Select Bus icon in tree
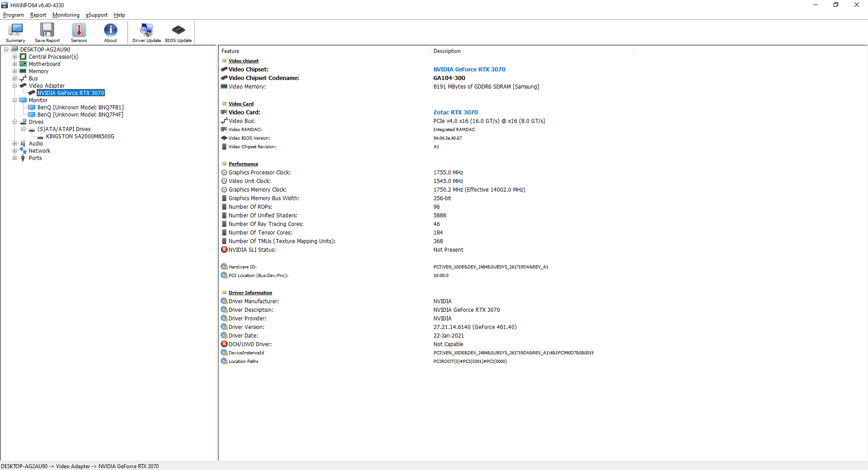 [x=23, y=78]
